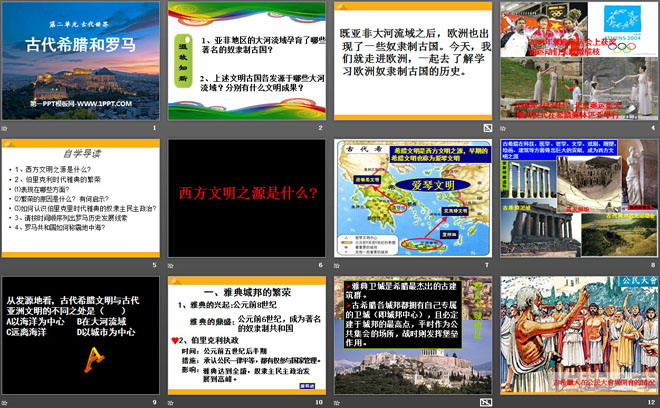Select slide 3 about 欧洲奴隶制古国 introduction
The image size is (660, 408).
[413, 61]
